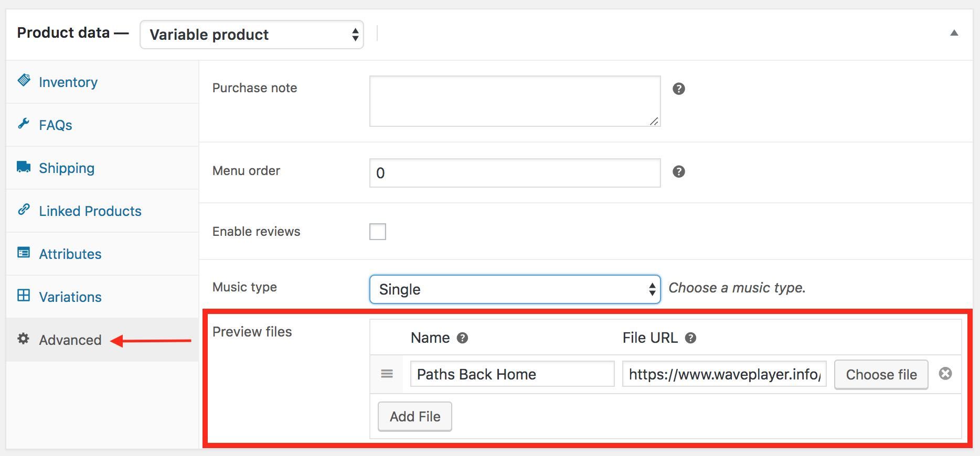Screen dimensions: 980x456
Task: Switch to the Inventory tab
Action: 68,82
